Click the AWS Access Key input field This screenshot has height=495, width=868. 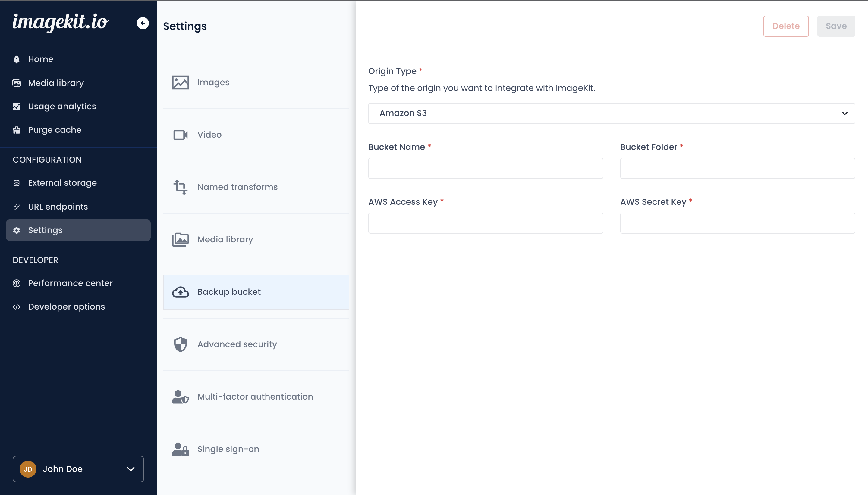pos(486,223)
